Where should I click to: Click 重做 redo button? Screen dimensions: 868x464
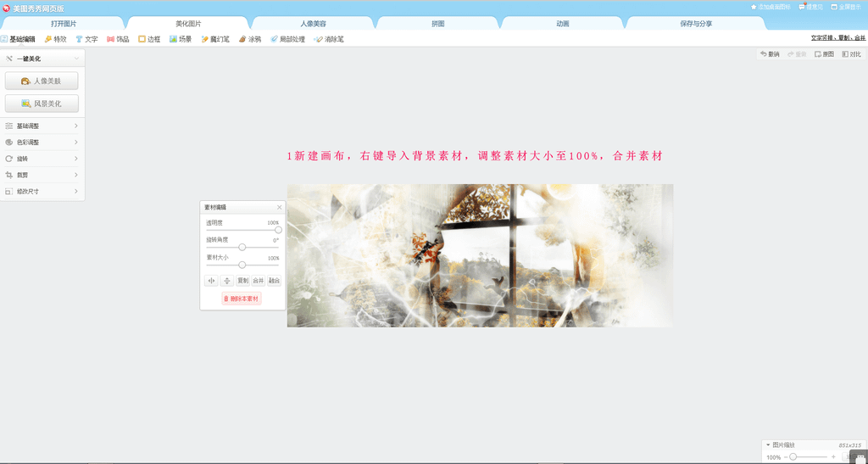[x=797, y=54]
